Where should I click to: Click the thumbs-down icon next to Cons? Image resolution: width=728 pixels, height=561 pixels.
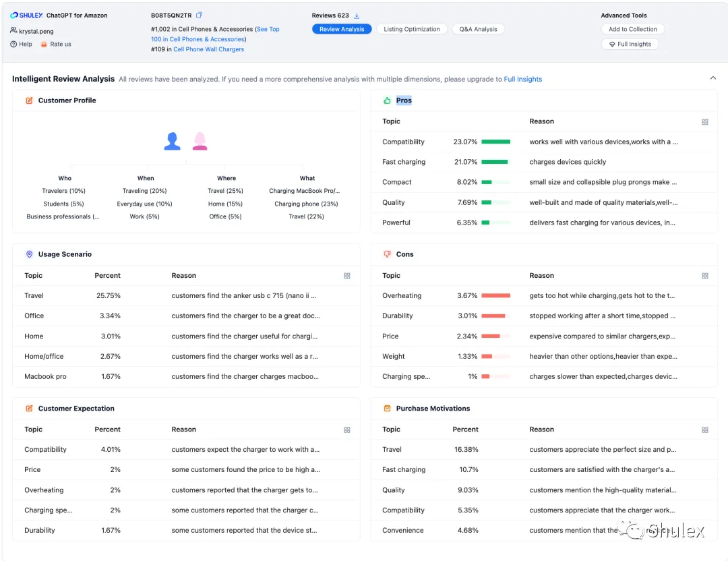tap(387, 254)
